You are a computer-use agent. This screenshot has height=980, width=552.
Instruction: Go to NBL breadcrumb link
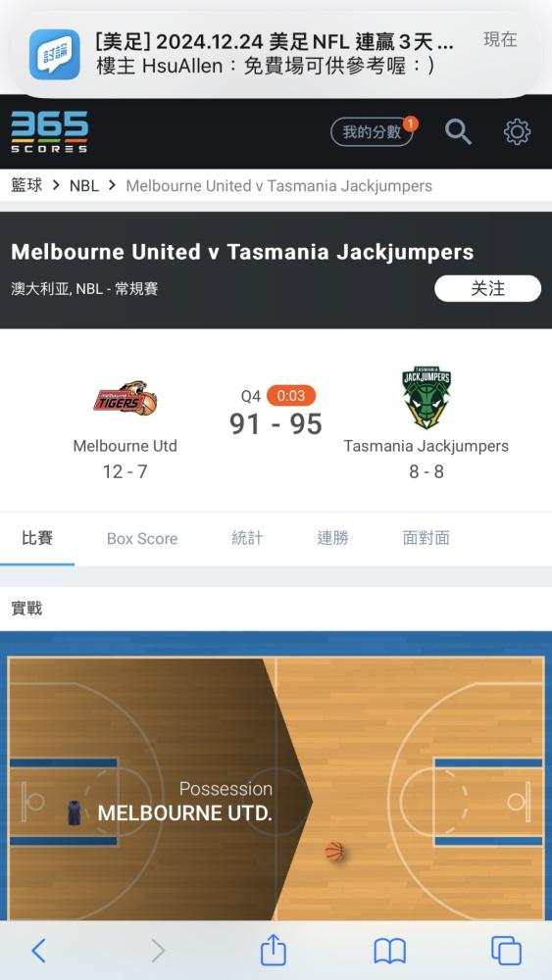point(83,185)
